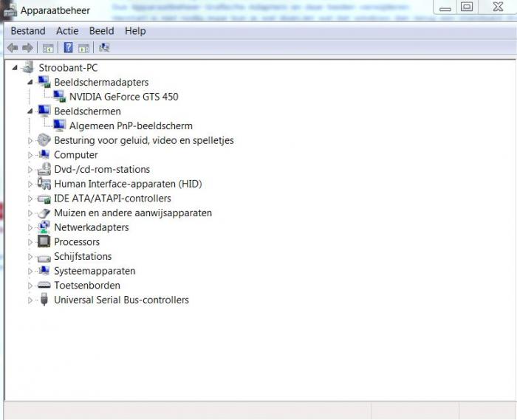The image size is (517, 420).
Task: Expand the Systeemapparaten category
Action: tap(30, 271)
